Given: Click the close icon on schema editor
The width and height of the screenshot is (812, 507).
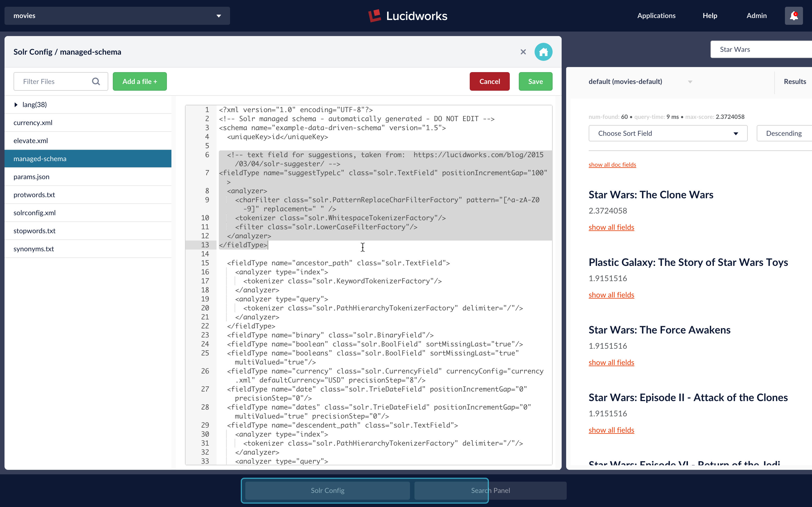Looking at the screenshot, I should tap(523, 51).
